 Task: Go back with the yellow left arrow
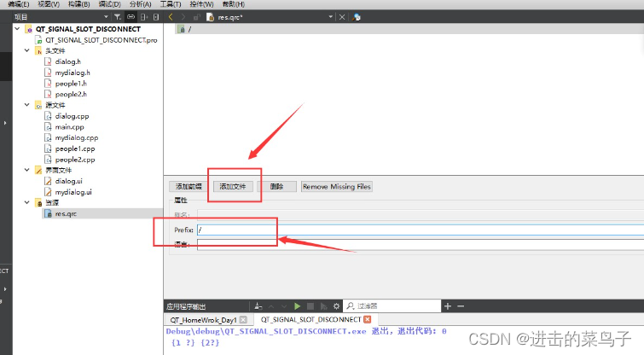[x=171, y=17]
